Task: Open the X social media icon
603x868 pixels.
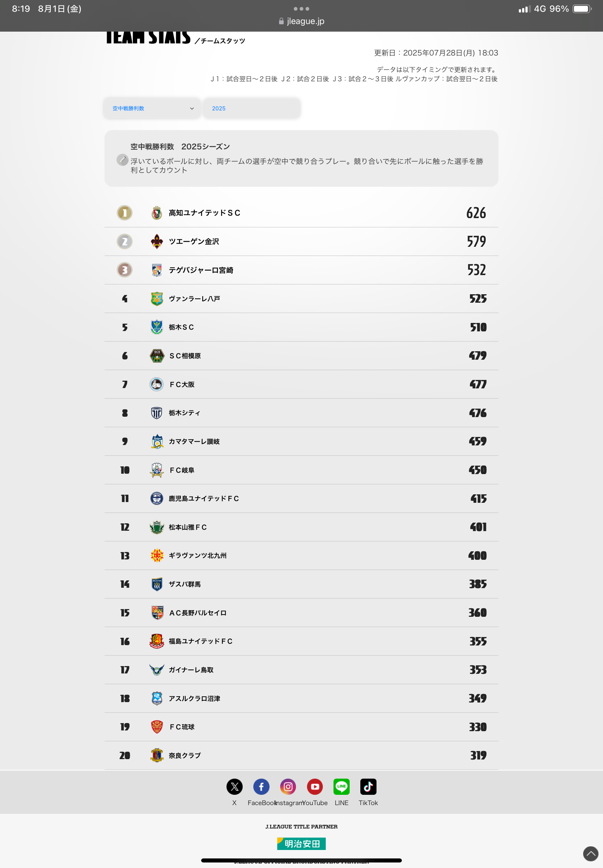Action: (x=234, y=786)
